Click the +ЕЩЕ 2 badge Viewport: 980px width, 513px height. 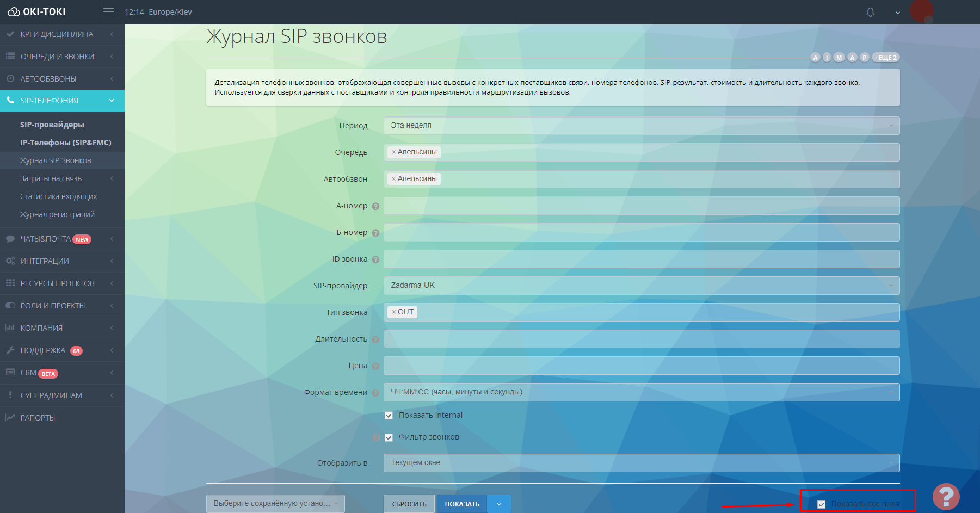click(886, 58)
